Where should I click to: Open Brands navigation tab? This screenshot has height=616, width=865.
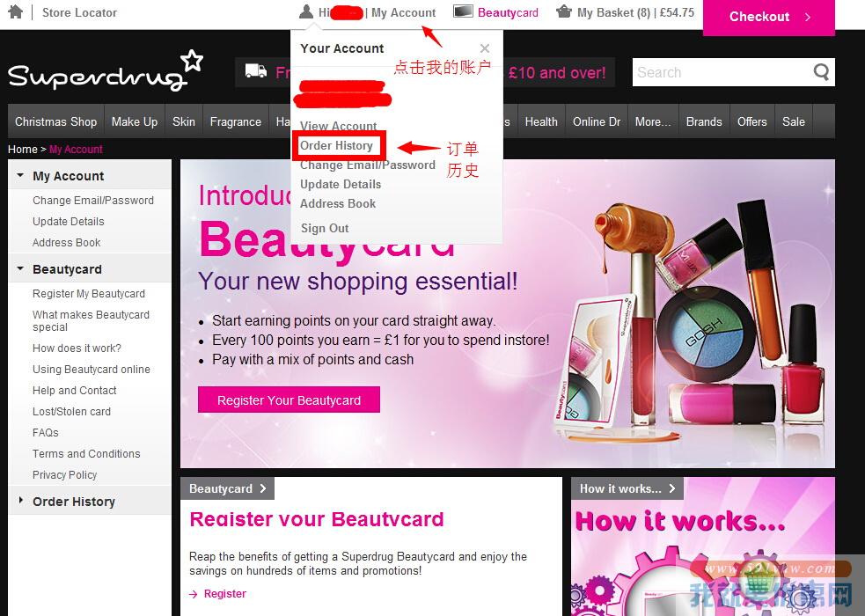(704, 121)
